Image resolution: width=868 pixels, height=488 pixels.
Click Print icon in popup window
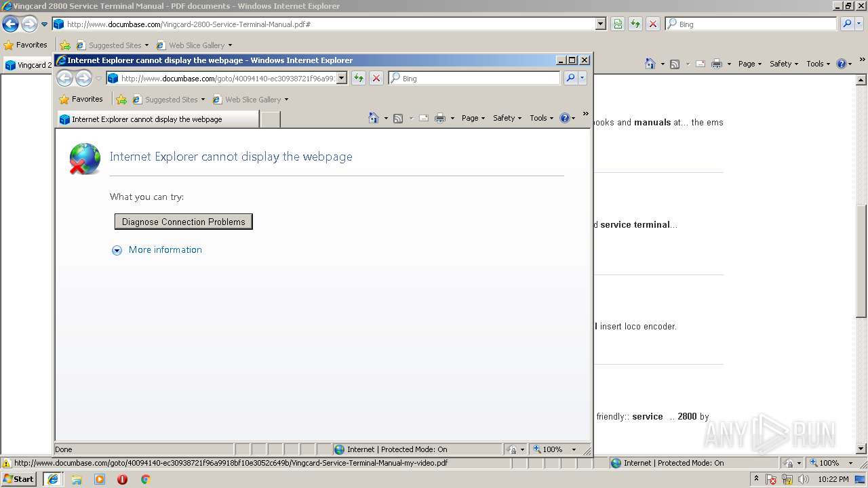440,118
